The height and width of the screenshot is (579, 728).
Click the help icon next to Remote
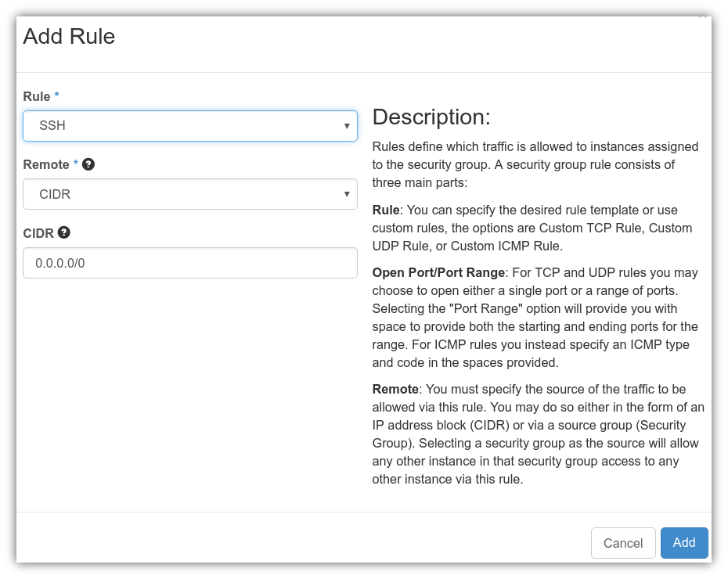click(88, 164)
